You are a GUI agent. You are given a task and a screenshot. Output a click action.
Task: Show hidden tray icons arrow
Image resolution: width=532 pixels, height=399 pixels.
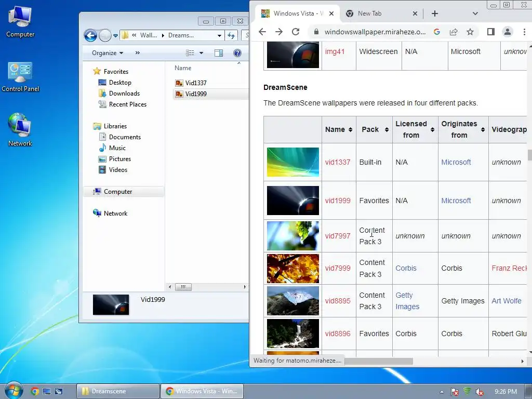pos(442,392)
